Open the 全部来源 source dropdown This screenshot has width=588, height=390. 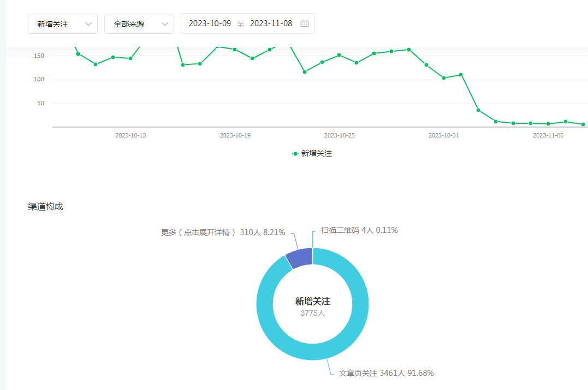(139, 24)
